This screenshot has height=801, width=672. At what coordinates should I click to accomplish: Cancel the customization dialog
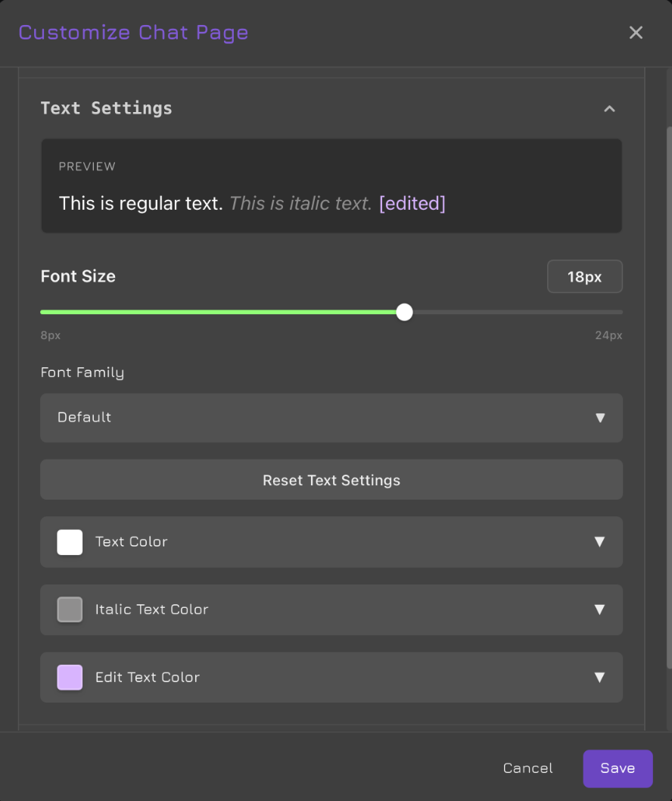(527, 768)
